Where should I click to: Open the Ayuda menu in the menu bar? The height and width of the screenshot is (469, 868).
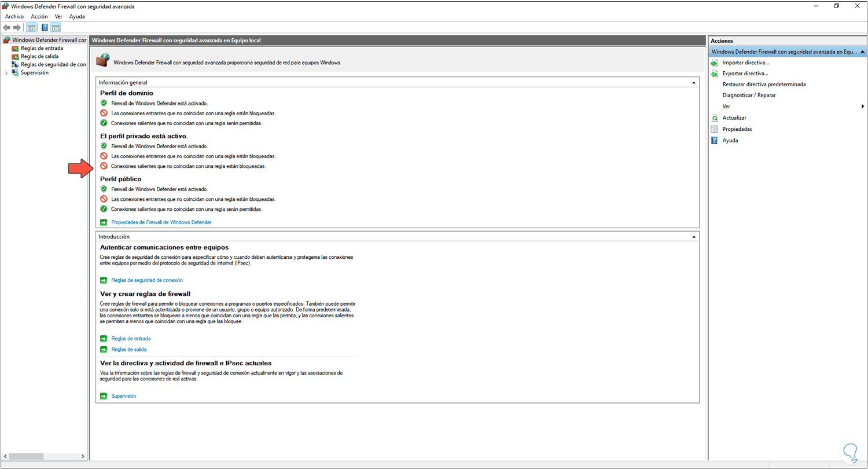(77, 17)
